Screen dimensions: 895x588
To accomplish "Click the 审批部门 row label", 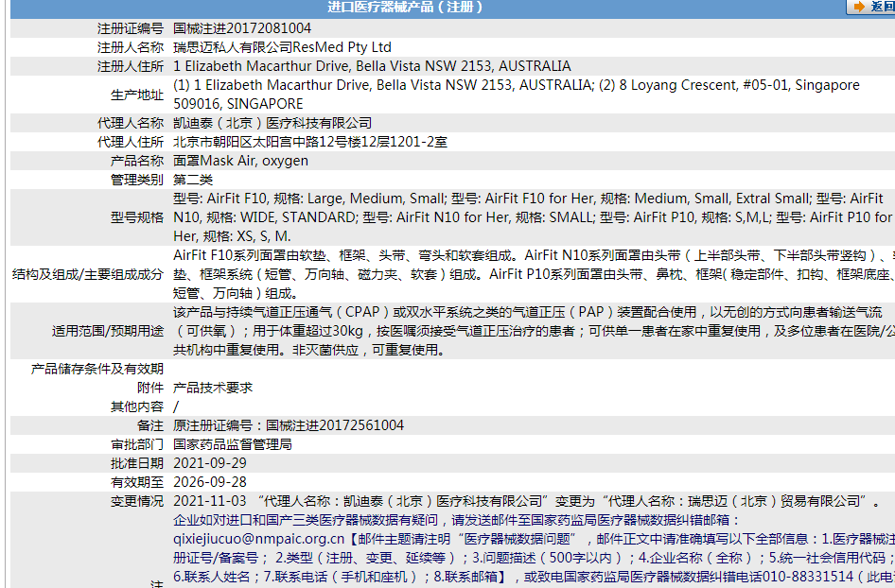I will [x=137, y=444].
